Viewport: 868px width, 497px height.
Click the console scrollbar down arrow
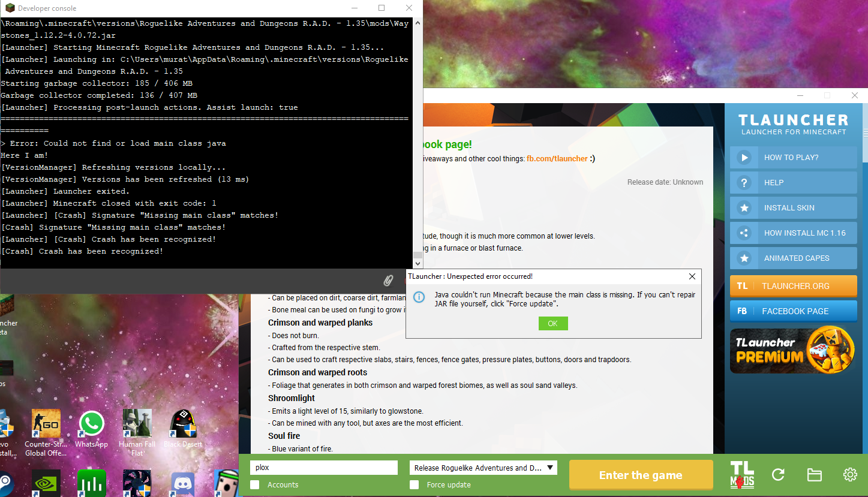[x=418, y=263]
